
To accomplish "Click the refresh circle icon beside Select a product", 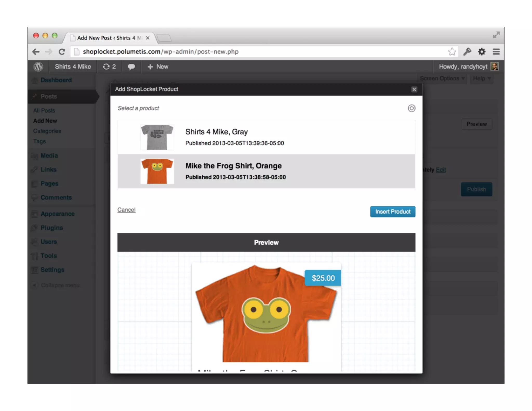I will pyautogui.click(x=411, y=108).
